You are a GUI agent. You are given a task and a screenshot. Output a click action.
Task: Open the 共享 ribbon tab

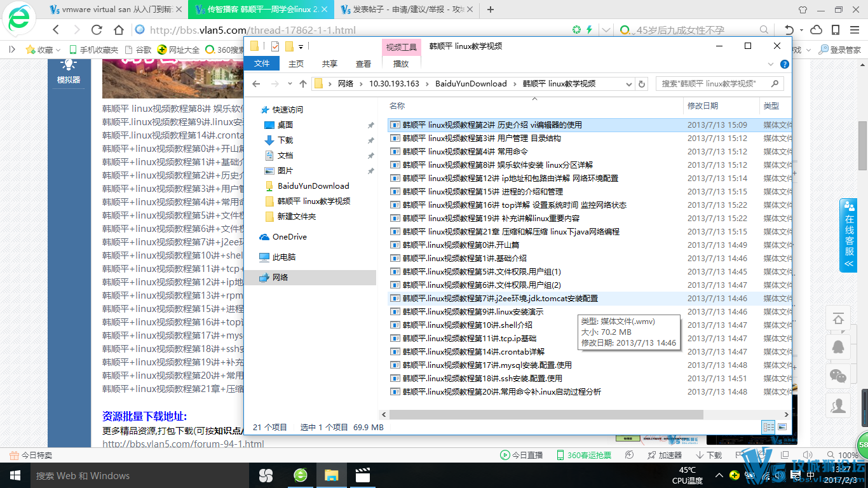(x=330, y=64)
